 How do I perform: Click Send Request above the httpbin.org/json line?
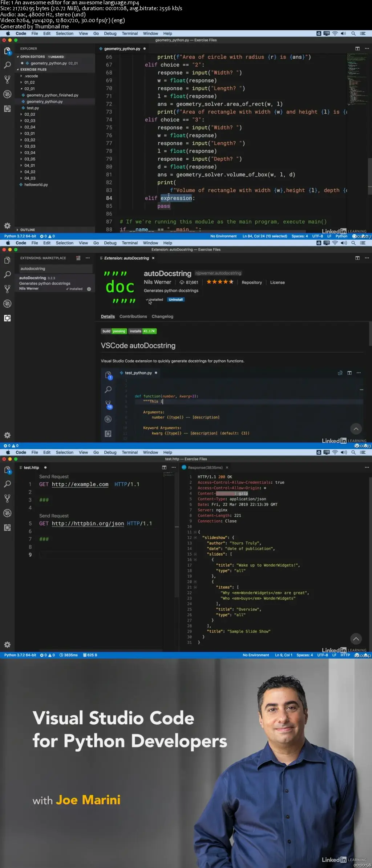tap(54, 516)
